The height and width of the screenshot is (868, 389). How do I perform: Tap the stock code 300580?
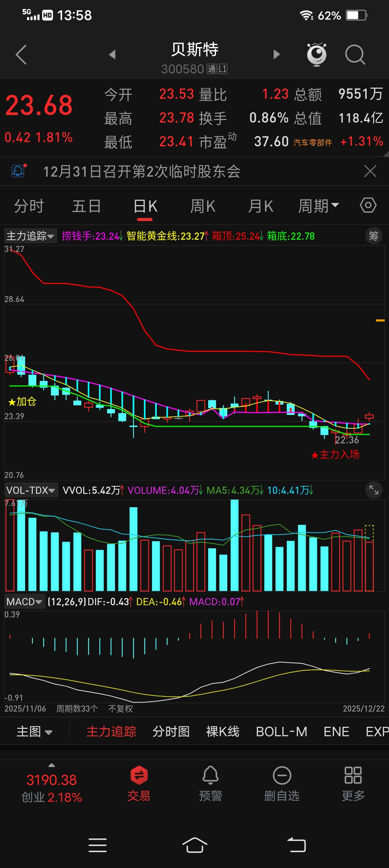tap(182, 69)
